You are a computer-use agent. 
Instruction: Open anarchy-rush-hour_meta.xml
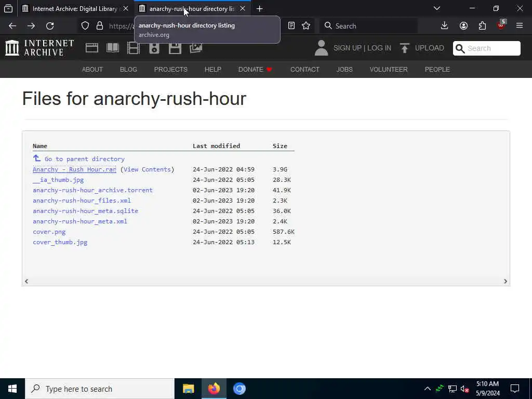pos(79,221)
